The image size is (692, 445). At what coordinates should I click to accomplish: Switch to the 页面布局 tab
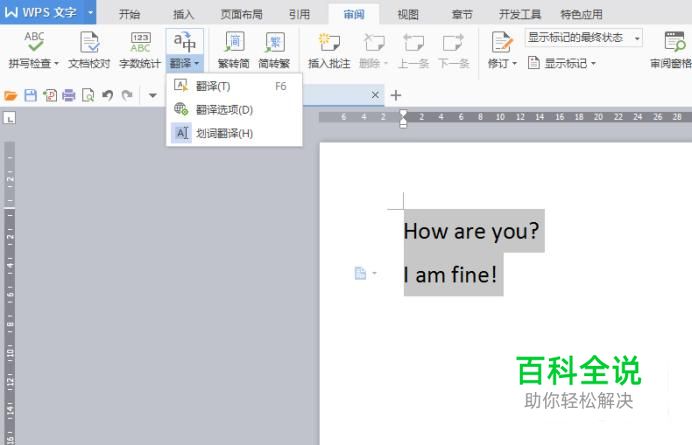[242, 15]
